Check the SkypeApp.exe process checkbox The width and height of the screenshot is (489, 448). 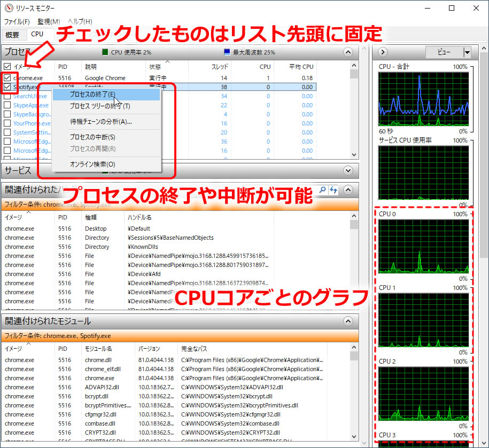click(7, 105)
